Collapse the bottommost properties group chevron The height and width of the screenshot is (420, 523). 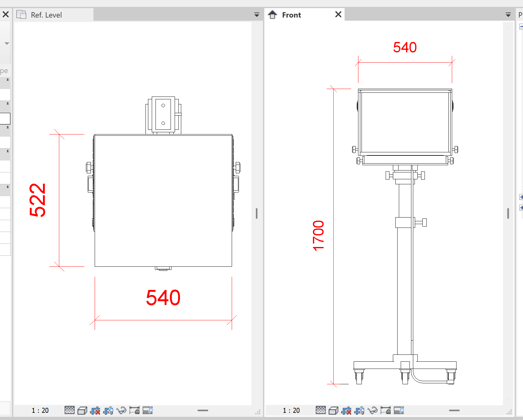pos(8,187)
